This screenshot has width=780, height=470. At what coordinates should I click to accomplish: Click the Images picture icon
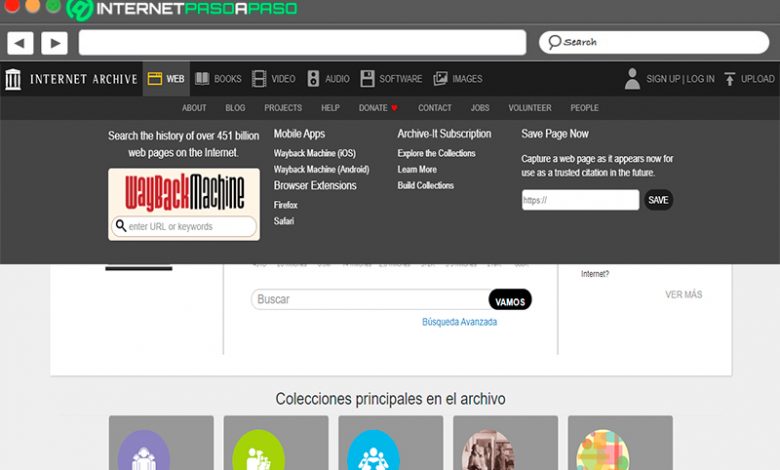click(440, 79)
